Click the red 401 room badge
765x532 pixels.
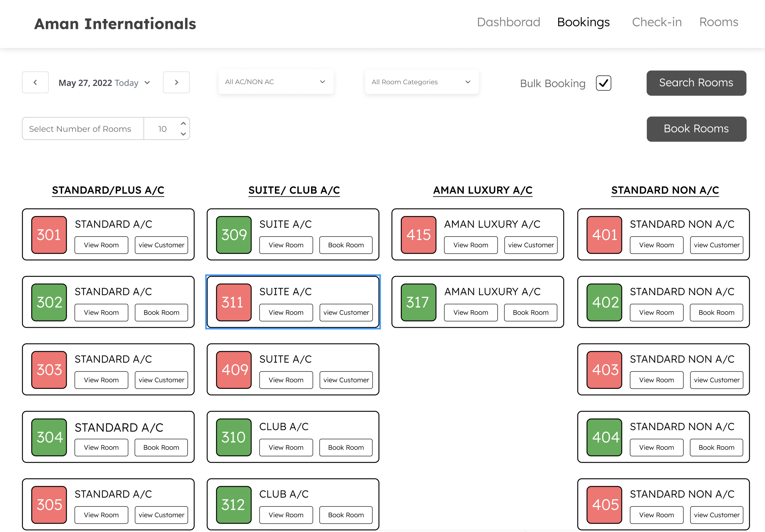604,235
